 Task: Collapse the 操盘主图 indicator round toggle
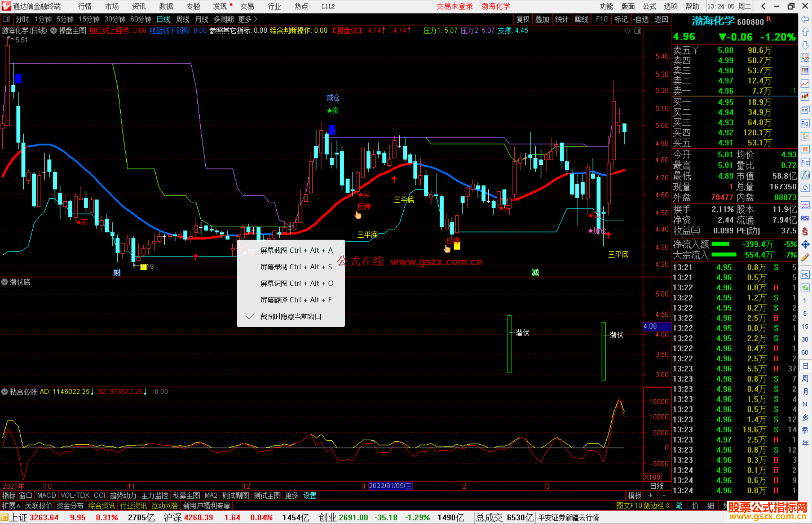(54, 30)
